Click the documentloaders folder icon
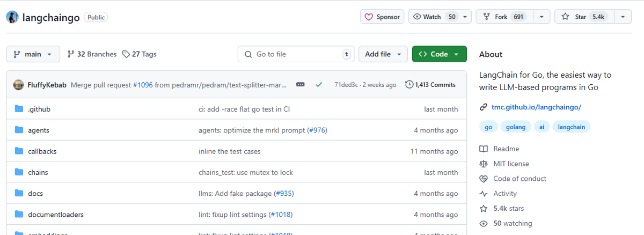Image resolution: width=644 pixels, height=235 pixels. click(18, 215)
